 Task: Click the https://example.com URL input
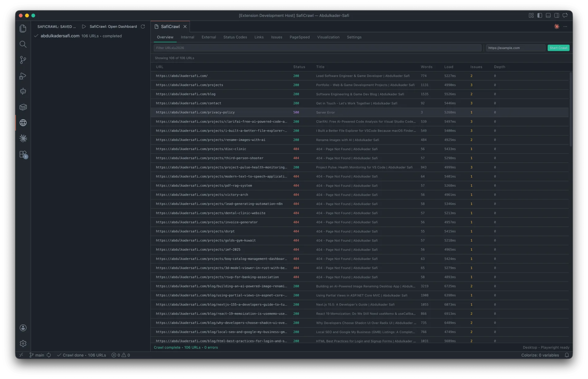tap(515, 48)
